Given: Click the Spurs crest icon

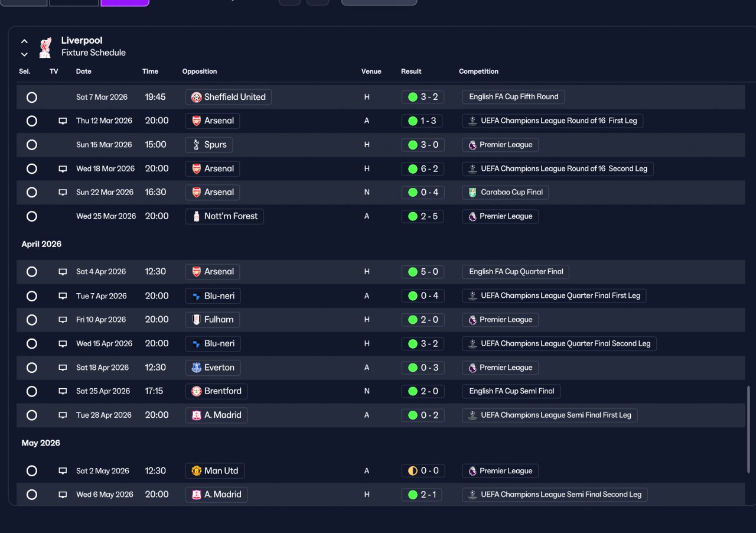Looking at the screenshot, I should click(x=197, y=145).
